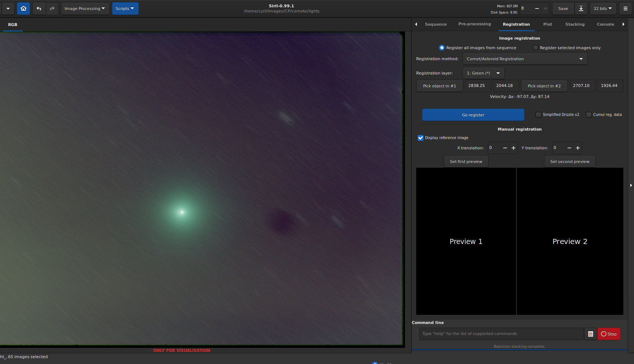
Task: Click Pick object in #1
Action: (440, 86)
